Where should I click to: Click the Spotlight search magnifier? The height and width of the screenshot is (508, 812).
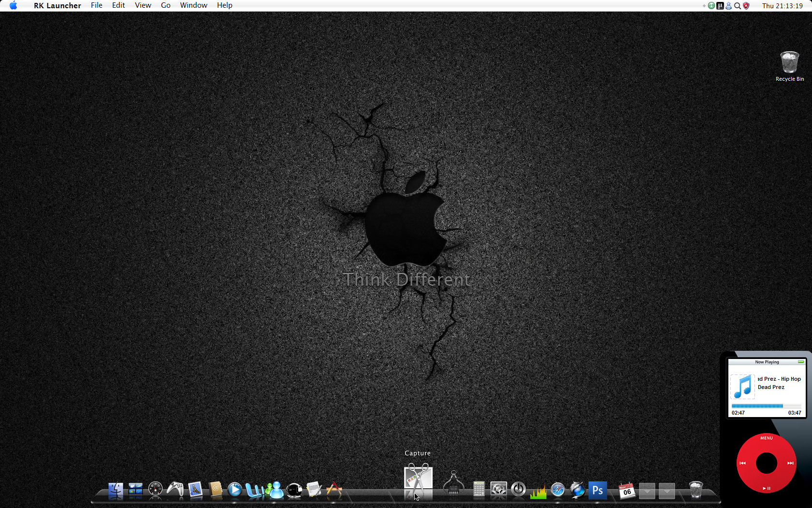click(x=738, y=6)
